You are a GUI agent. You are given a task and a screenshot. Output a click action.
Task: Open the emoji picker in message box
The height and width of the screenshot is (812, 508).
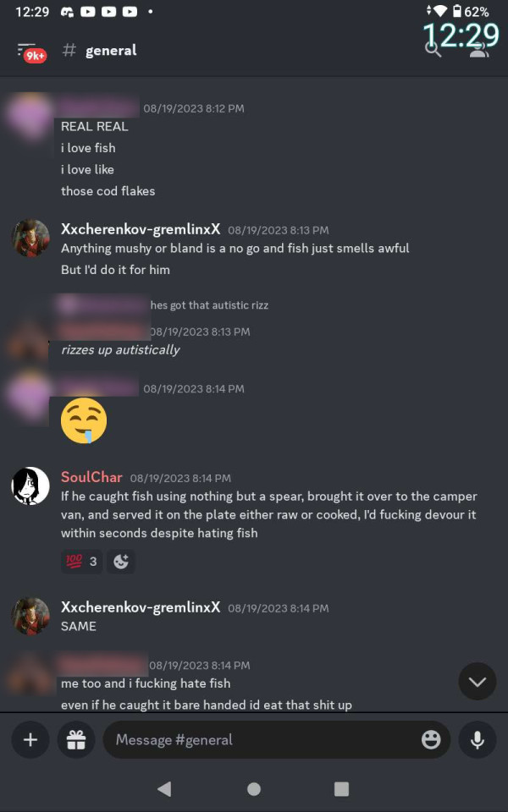[431, 739]
